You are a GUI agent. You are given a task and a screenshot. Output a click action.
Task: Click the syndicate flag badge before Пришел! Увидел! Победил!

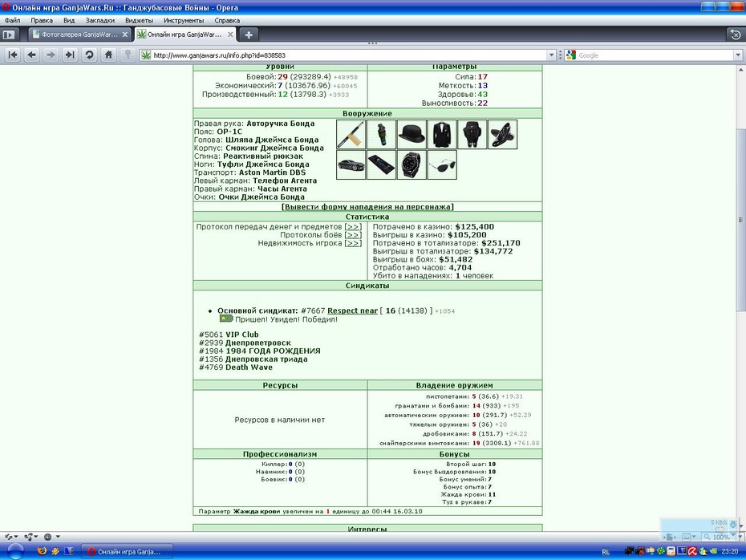pyautogui.click(x=225, y=319)
